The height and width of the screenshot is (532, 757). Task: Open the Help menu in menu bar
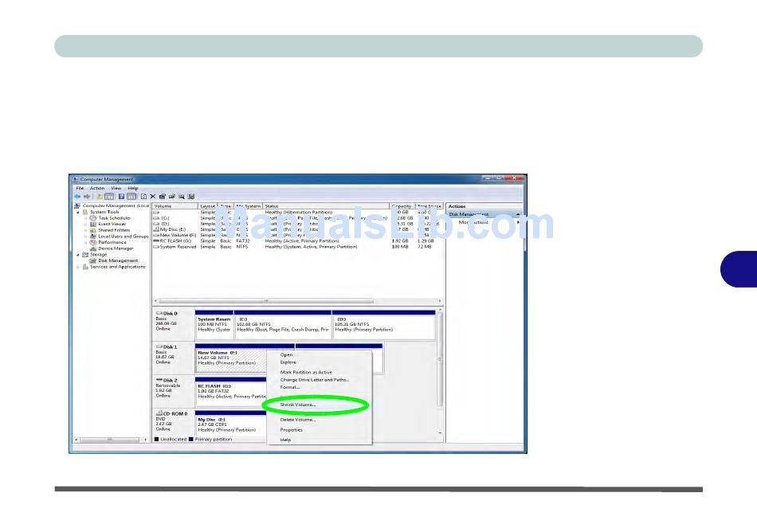point(133,189)
